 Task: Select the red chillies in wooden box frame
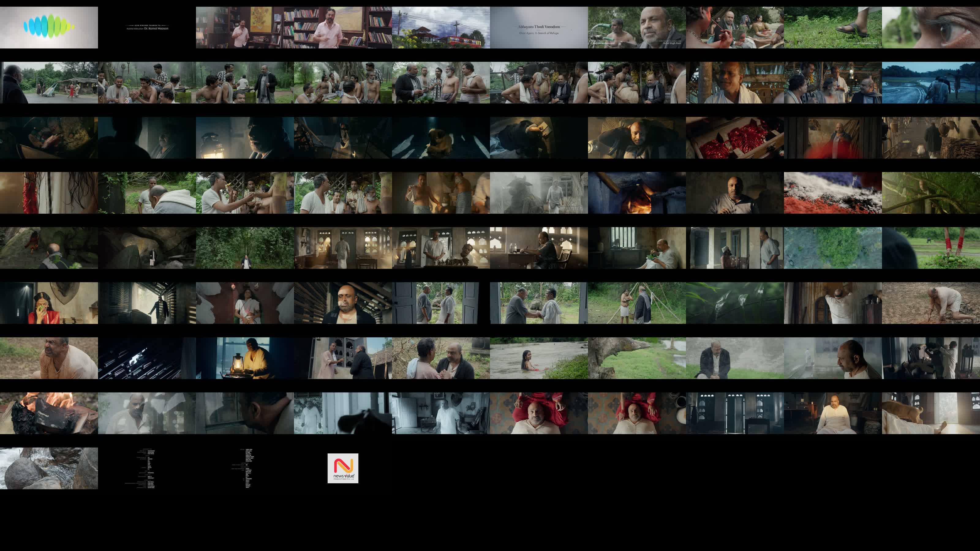[x=735, y=138]
